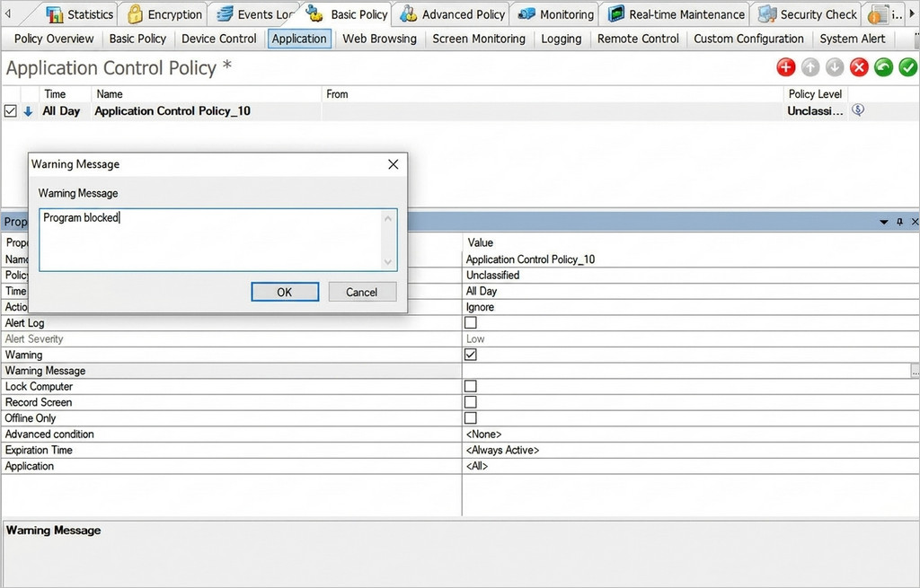Go to Screen Monitoring sub-tab
The image size is (920, 588).
[x=479, y=39]
